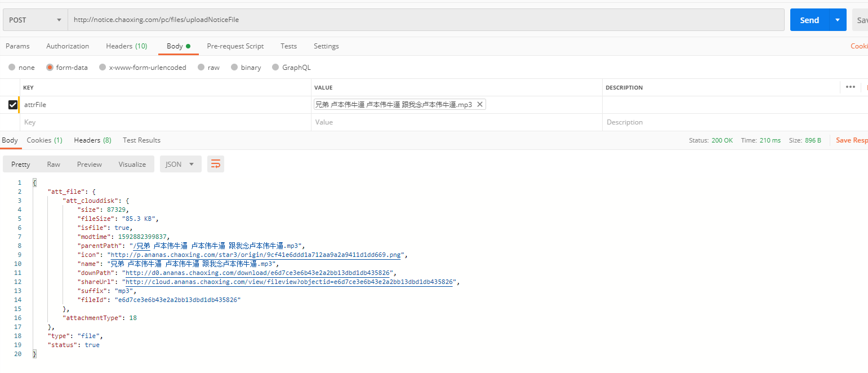The image size is (868, 373).
Task: Open the POST method dropdown
Action: point(35,20)
